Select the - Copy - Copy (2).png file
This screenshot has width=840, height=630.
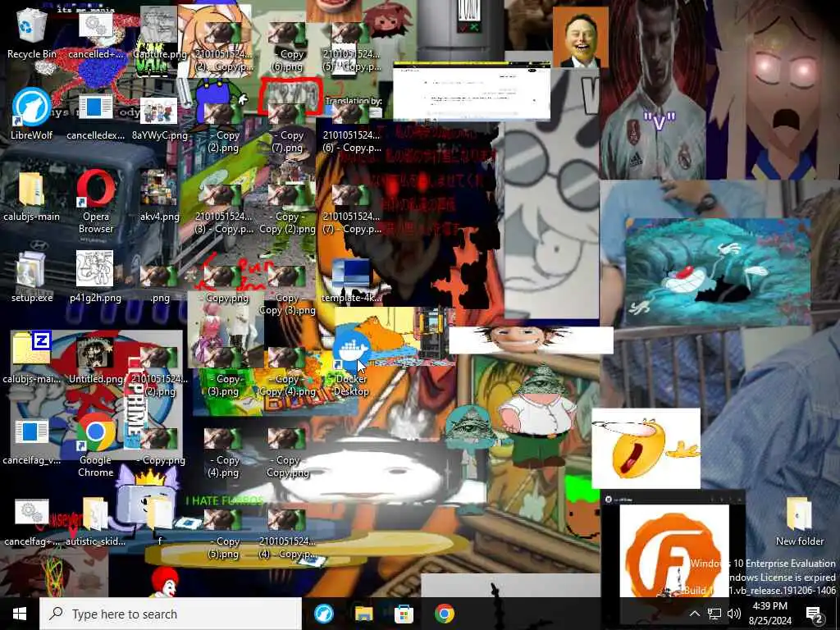point(286,210)
